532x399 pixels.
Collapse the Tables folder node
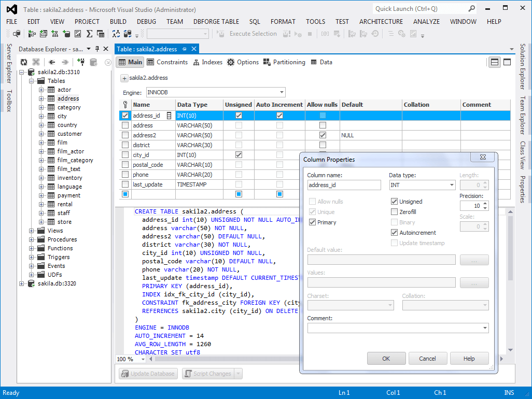[x=32, y=81]
